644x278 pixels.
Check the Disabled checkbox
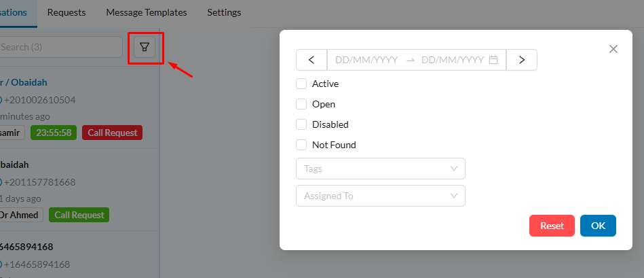point(301,124)
